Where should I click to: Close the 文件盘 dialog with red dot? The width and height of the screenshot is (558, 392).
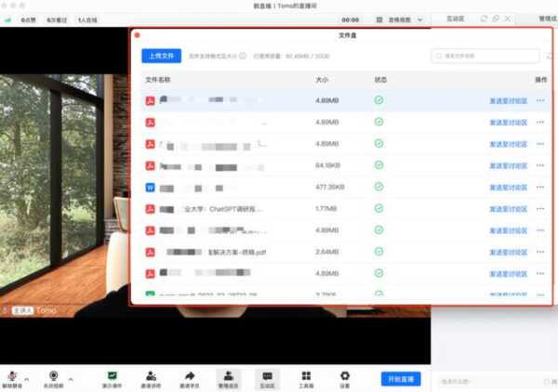[x=138, y=35]
